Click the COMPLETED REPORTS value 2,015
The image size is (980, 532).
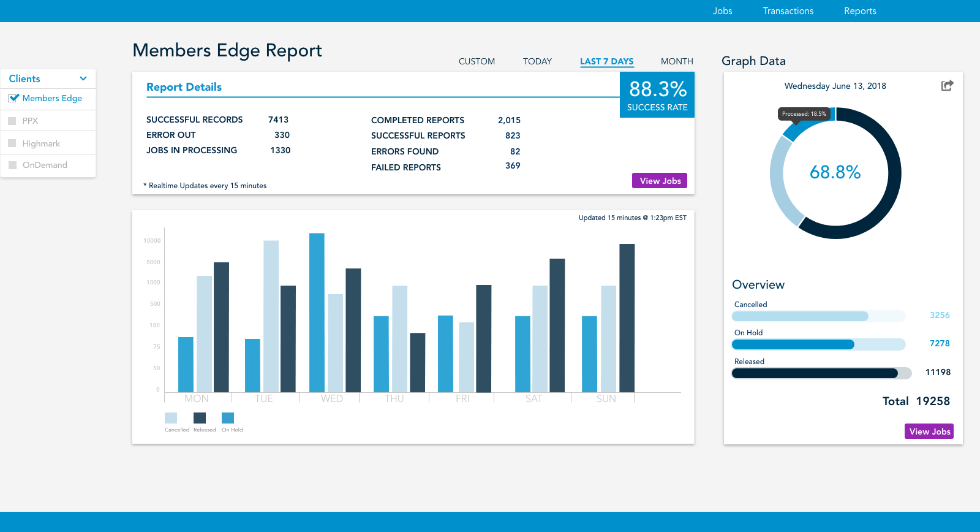tap(509, 120)
